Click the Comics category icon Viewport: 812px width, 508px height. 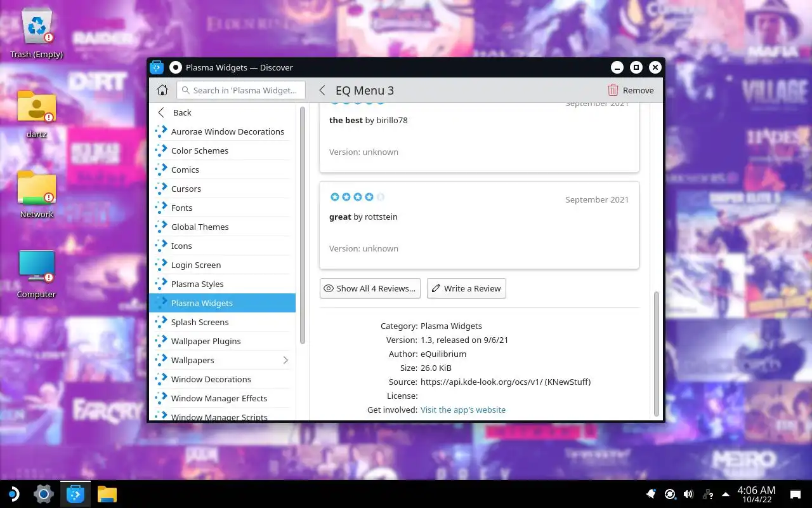(x=161, y=170)
